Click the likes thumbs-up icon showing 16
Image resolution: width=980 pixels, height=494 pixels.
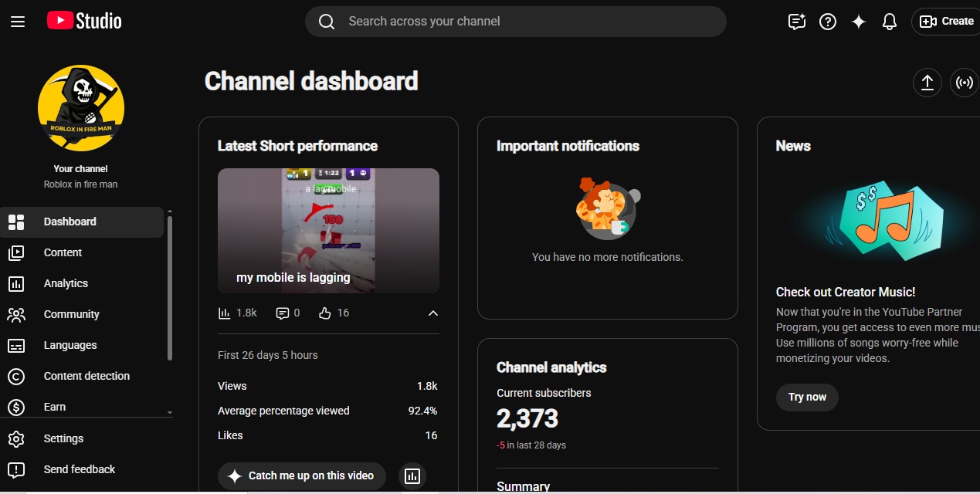click(324, 313)
